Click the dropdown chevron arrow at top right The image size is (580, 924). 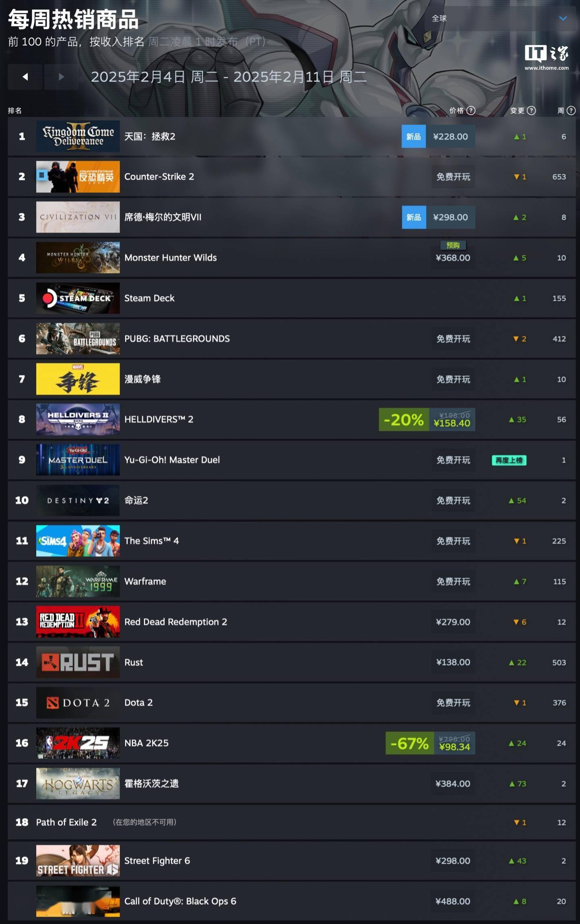tap(563, 19)
